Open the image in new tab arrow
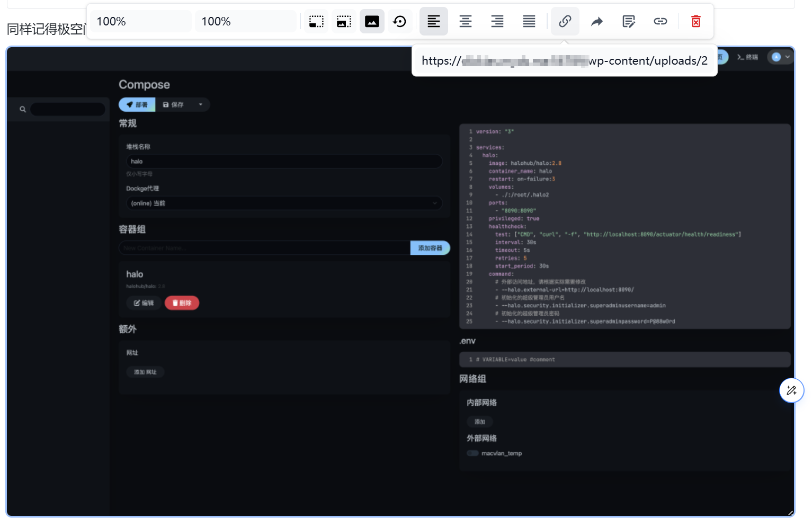The width and height of the screenshot is (812, 525). 597,22
